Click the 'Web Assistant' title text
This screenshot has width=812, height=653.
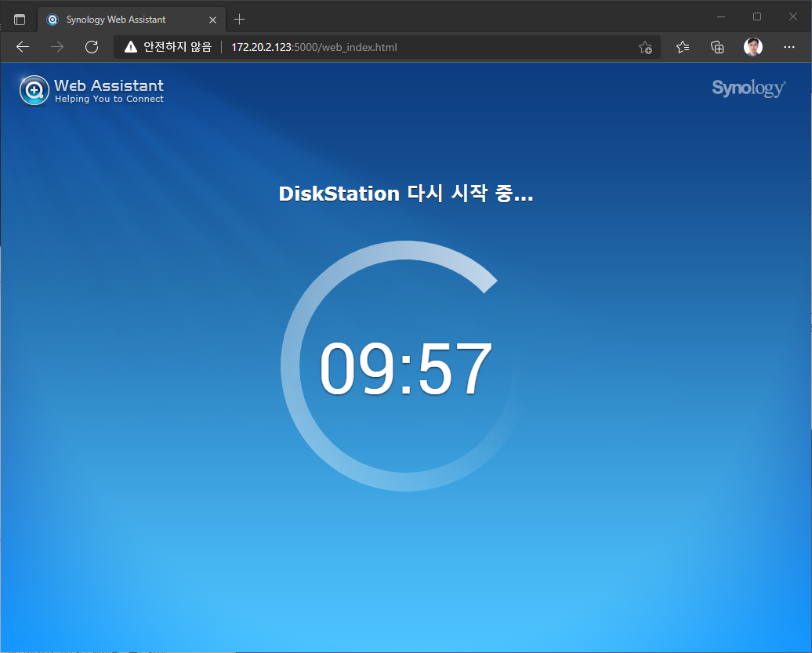tap(109, 85)
